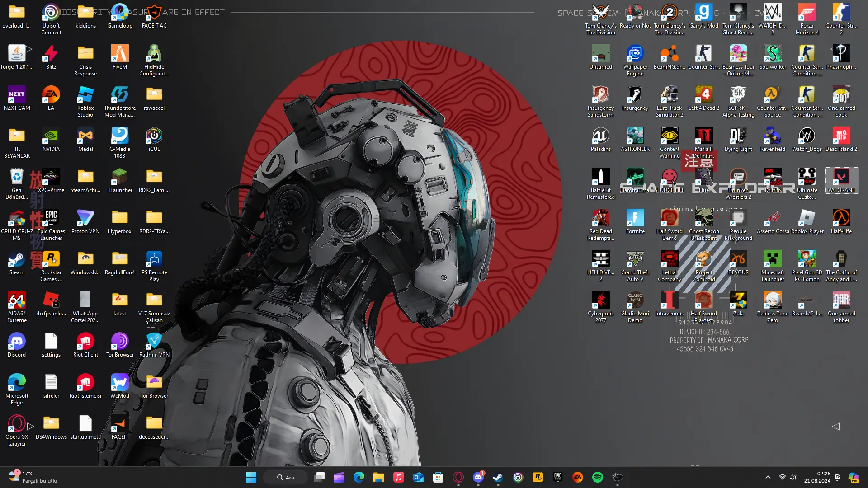
Task: Select the Steam desktop icon
Action: tap(17, 263)
